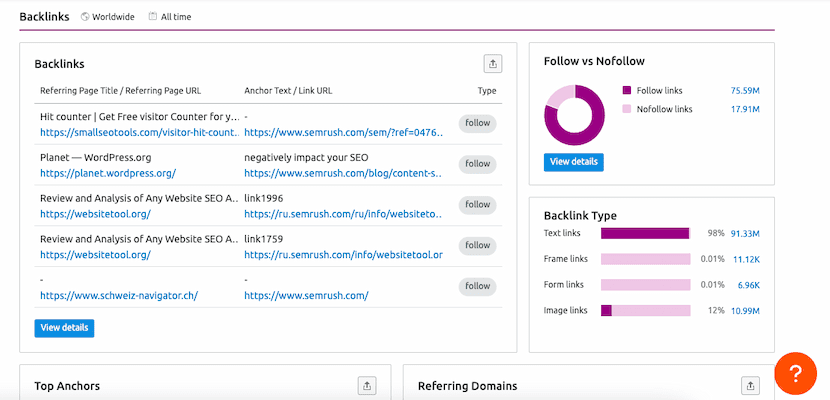Viewport: 830px width, 400px height.
Task: Click the 11.12K frame links value
Action: (746, 259)
